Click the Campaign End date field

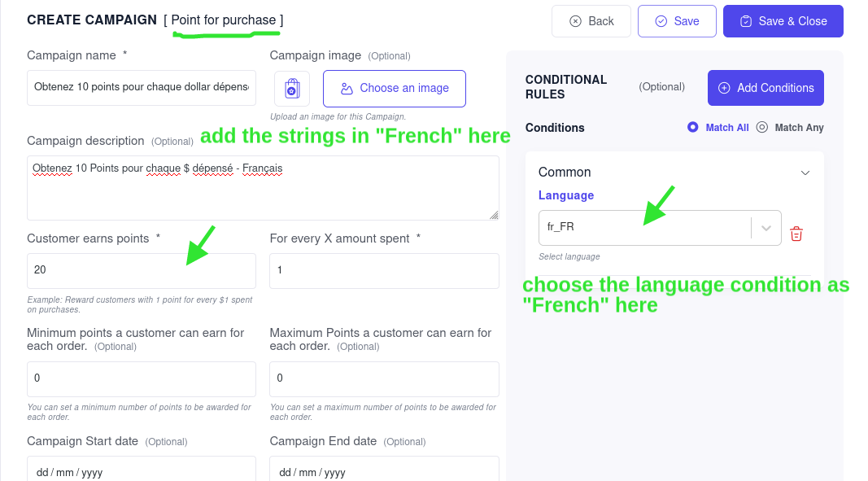point(384,469)
